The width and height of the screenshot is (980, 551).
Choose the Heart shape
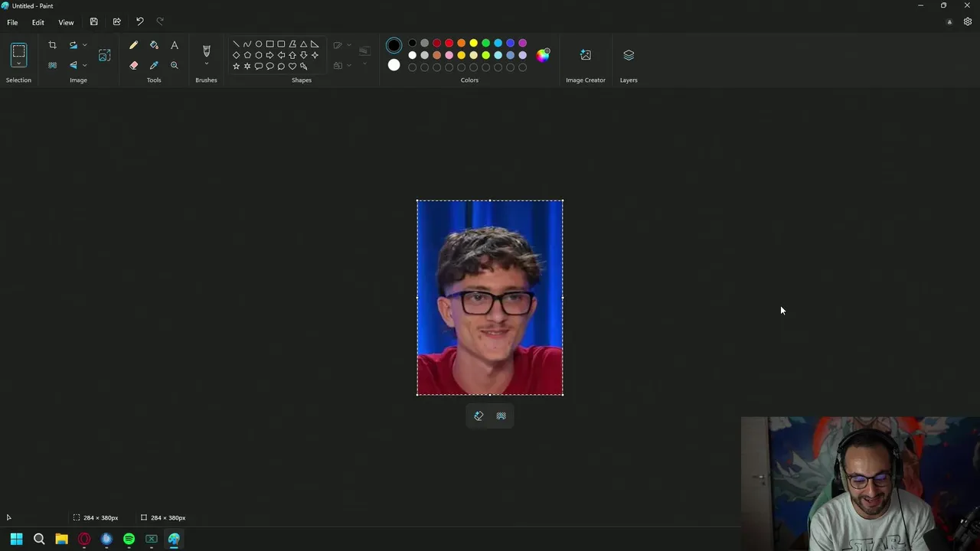click(292, 67)
